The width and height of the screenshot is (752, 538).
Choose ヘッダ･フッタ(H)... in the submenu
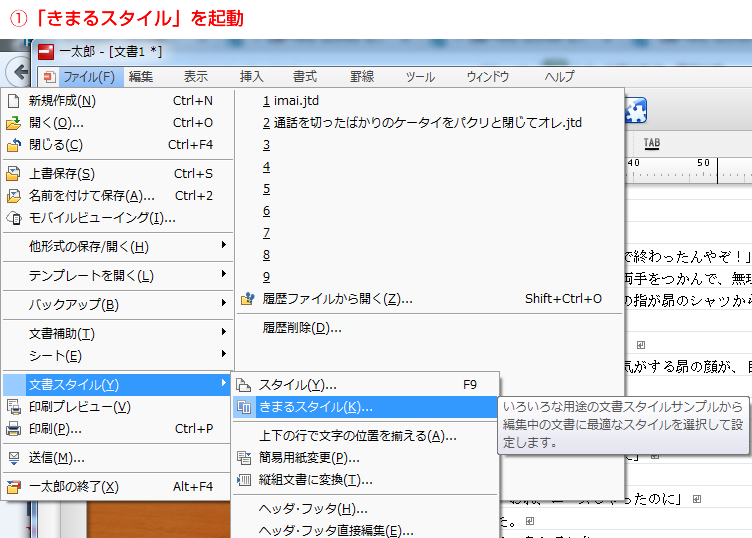click(x=365, y=509)
